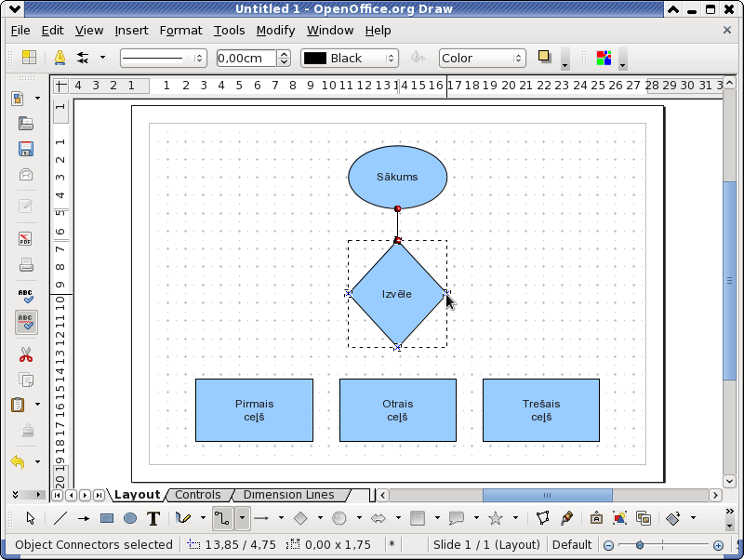Expand the Connector tool dropdown arrow
This screenshot has width=744, height=560.
[x=242, y=518]
